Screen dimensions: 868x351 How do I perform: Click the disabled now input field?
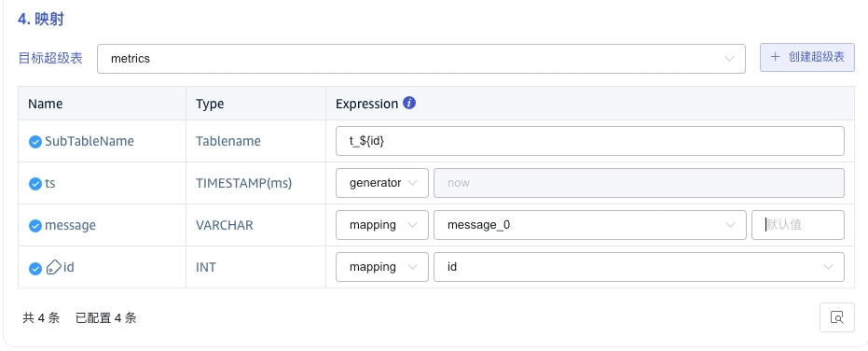[x=639, y=183]
